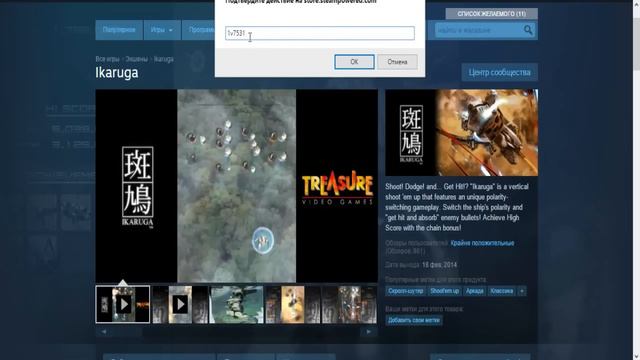Go to Все игры breadcrumb
Screen dimensions: 640x360
coord(107,59)
